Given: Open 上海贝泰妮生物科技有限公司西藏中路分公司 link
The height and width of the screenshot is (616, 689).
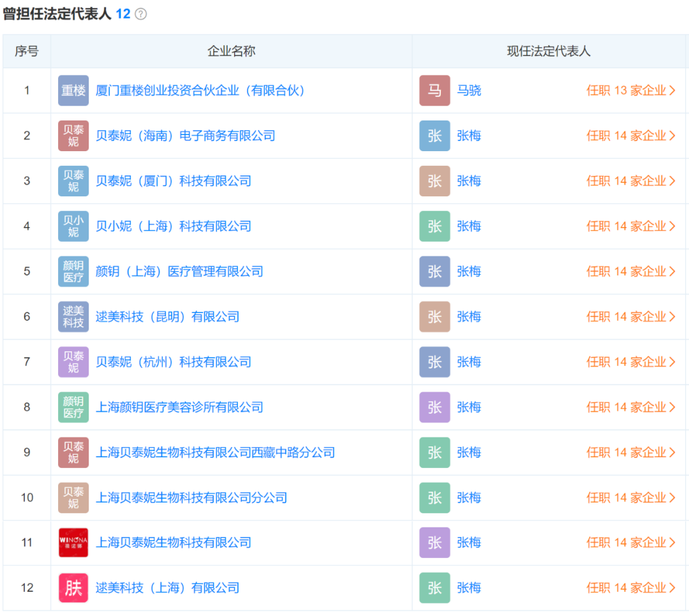Looking at the screenshot, I should click(x=215, y=453).
